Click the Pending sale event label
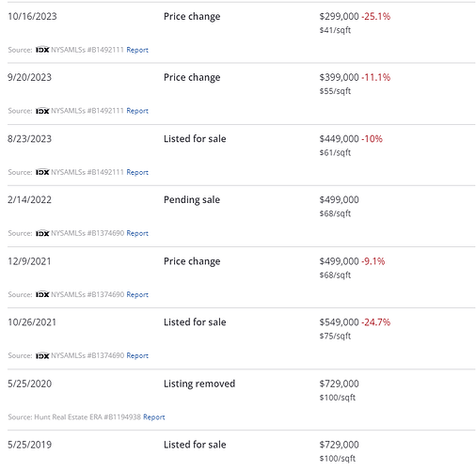476x470 pixels. [192, 200]
